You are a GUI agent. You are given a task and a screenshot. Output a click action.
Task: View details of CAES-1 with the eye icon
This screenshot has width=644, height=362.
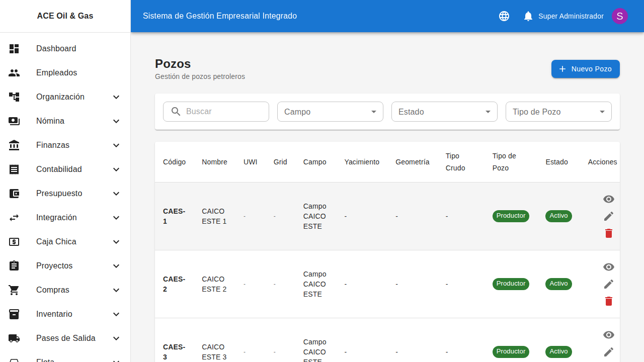tap(609, 199)
